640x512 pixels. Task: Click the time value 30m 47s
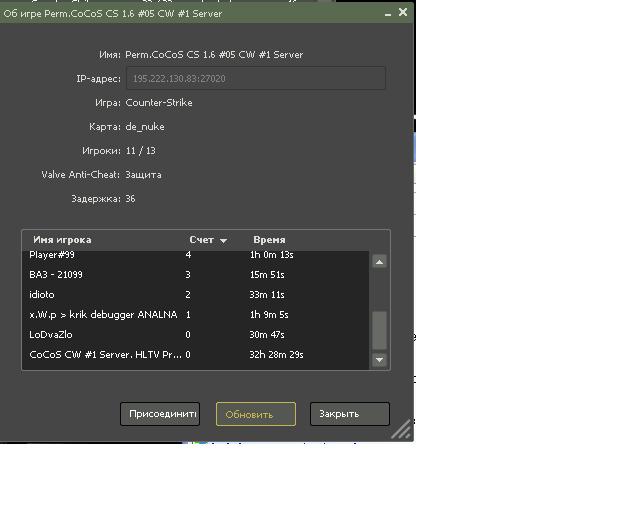(x=267, y=334)
